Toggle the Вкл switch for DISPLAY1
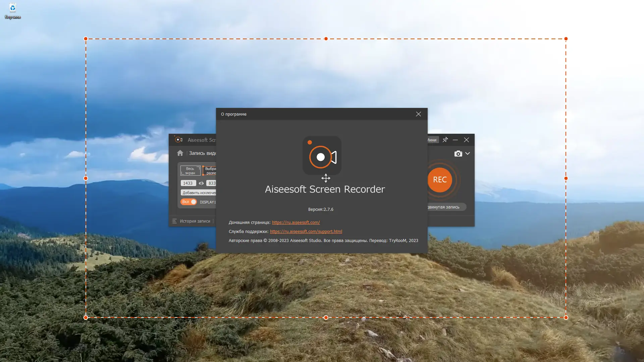Image resolution: width=644 pixels, height=362 pixels. tap(189, 202)
